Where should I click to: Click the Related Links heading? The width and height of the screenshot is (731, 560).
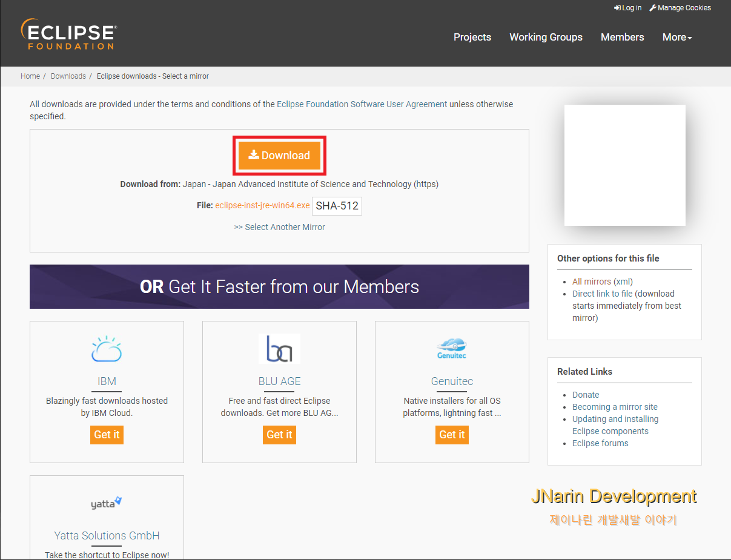[584, 372]
